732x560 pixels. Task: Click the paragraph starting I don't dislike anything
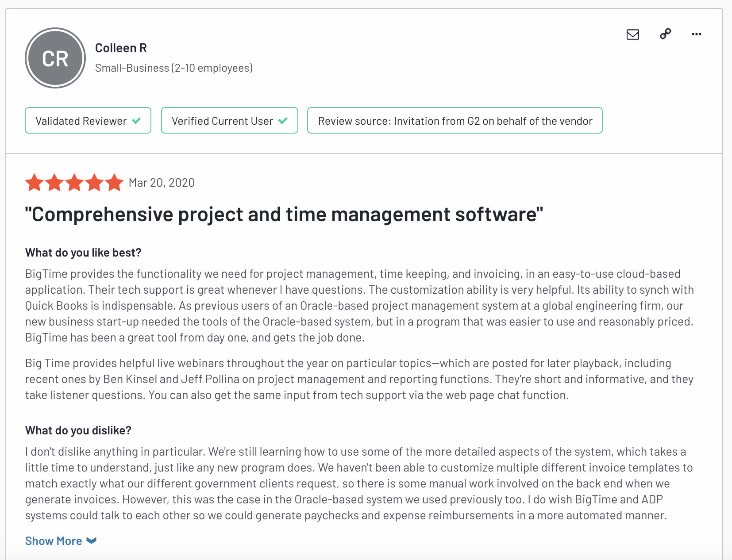(359, 483)
